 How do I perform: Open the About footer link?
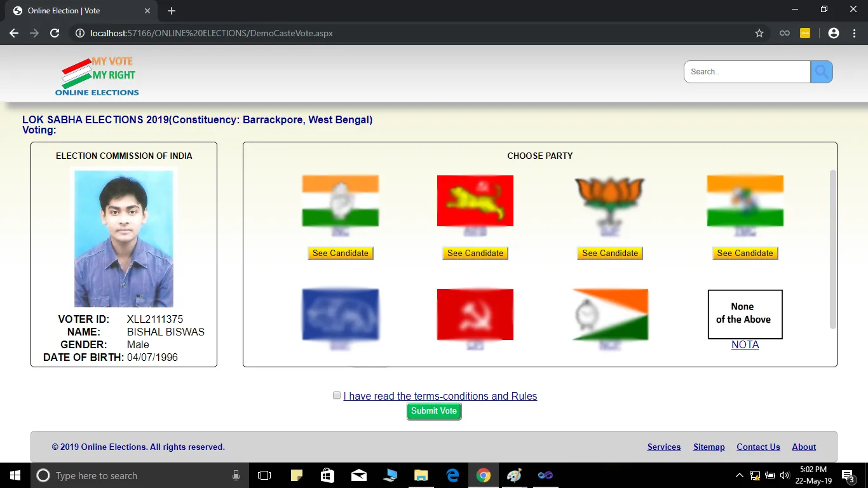[x=804, y=447]
